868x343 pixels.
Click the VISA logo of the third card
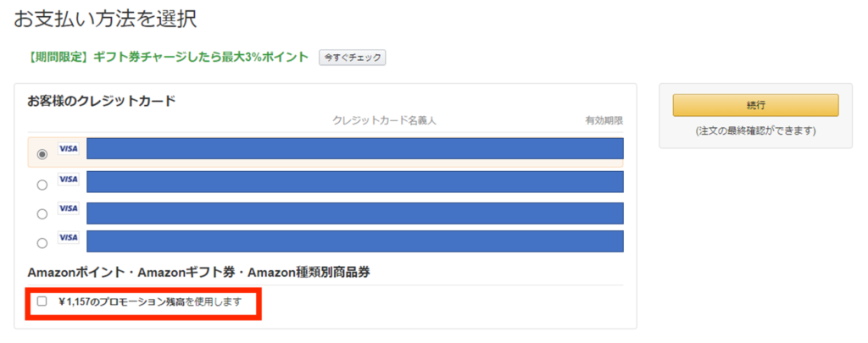(x=69, y=208)
